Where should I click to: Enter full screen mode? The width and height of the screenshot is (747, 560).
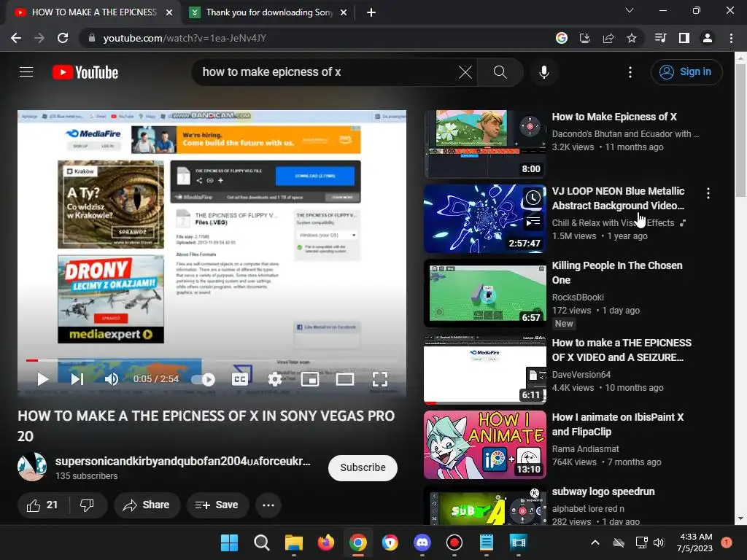[x=379, y=379]
